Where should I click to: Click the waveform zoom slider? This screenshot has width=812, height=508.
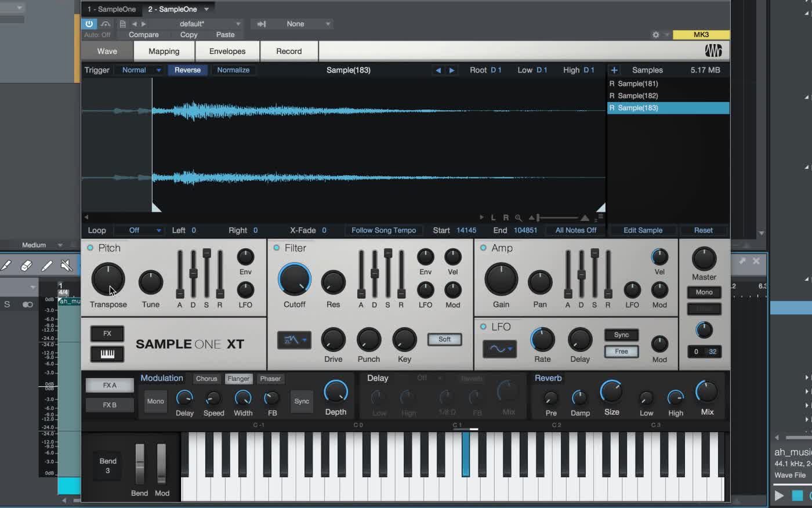click(557, 218)
